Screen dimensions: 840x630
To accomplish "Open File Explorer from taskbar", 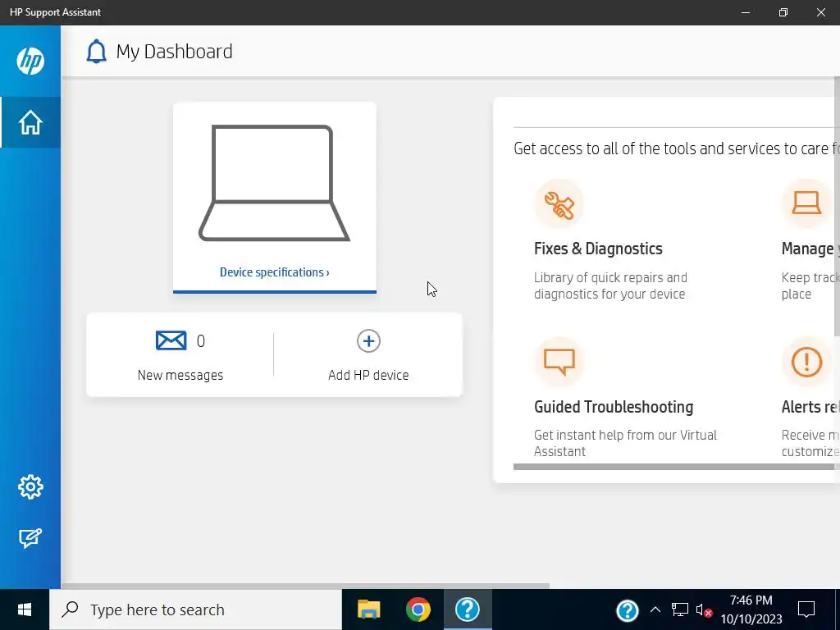I will 368,609.
